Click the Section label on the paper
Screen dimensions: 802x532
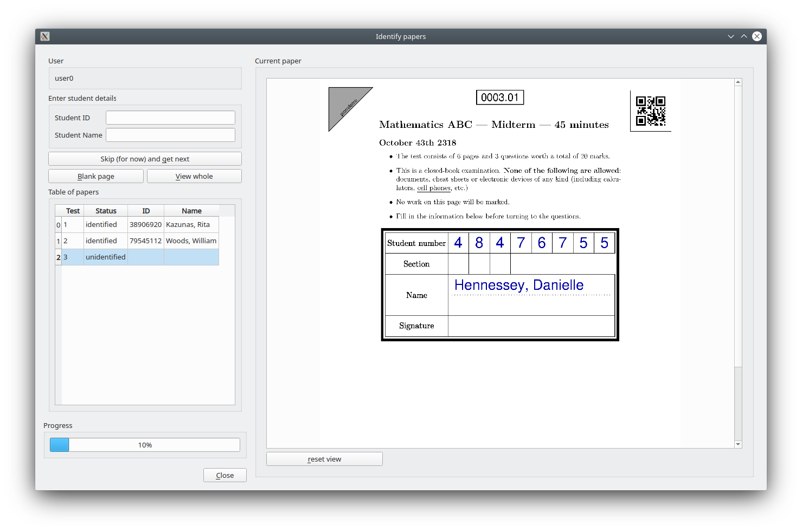tap(416, 264)
